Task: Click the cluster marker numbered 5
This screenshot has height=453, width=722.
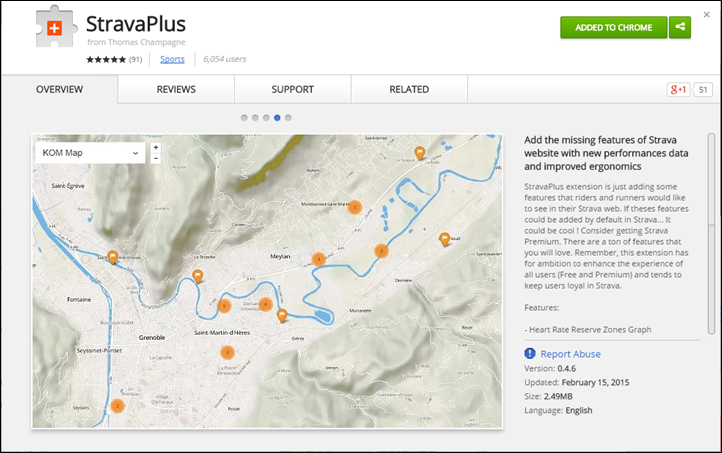Action: [224, 306]
